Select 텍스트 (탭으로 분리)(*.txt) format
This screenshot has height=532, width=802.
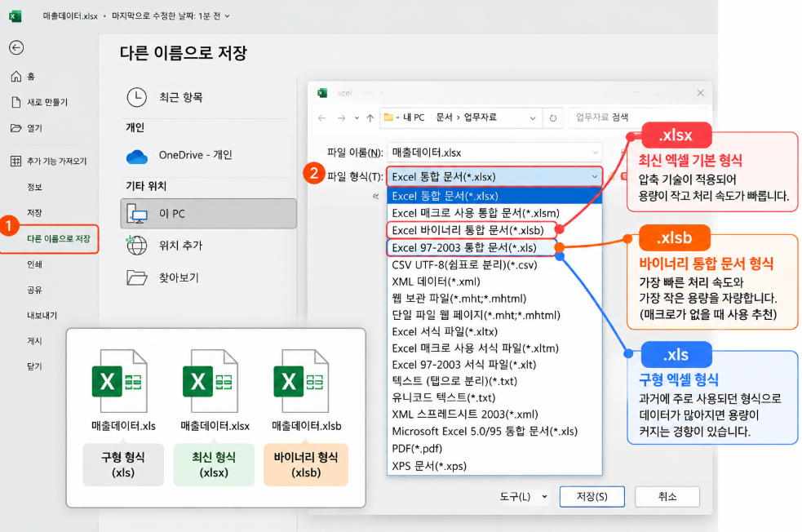tap(494, 381)
